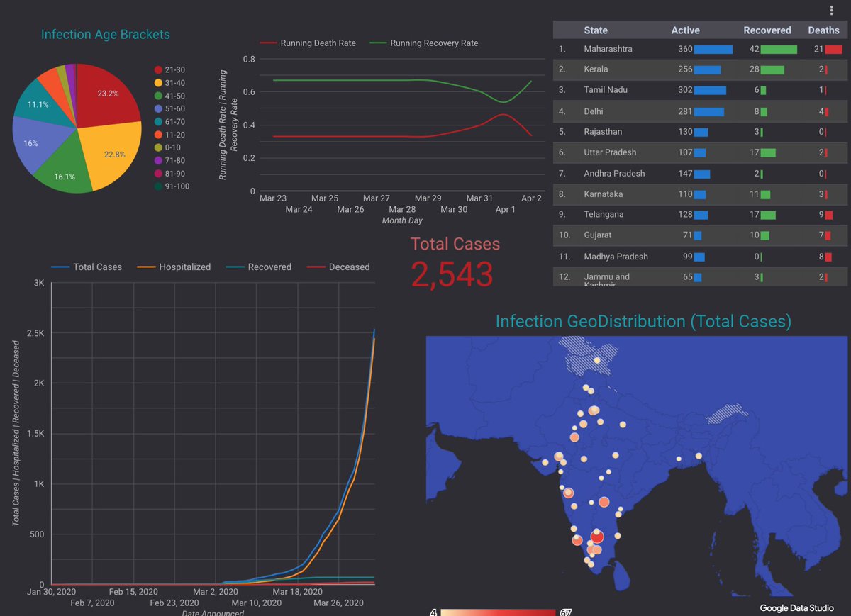Click the 21-30 age legend swatch

pos(158,69)
